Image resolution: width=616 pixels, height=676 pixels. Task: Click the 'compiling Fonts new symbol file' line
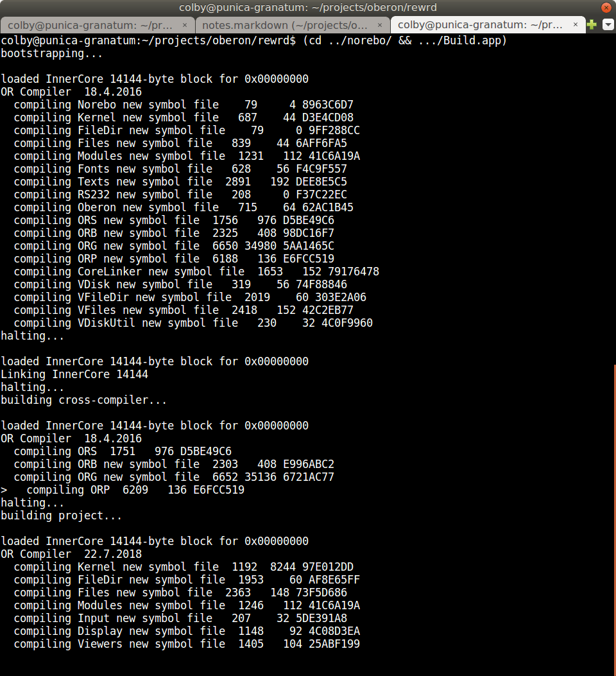(x=180, y=169)
